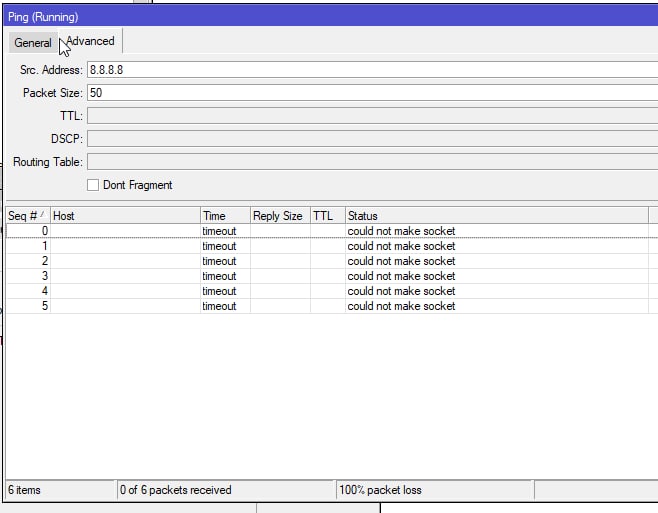Enable the Dont Fragment checkbox
Screen dimensions: 658x513
pos(93,185)
